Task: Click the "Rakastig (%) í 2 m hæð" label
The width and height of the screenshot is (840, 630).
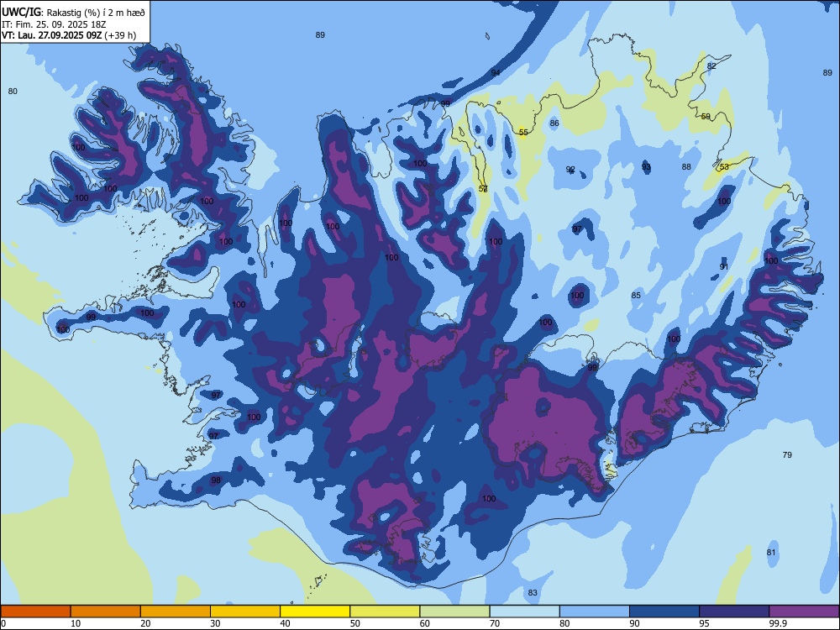Action: (96, 12)
